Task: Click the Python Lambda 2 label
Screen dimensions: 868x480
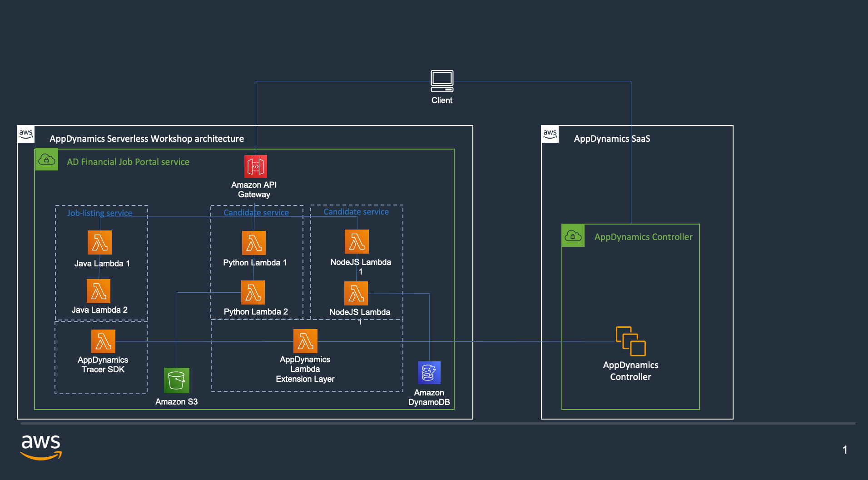Action: click(256, 312)
